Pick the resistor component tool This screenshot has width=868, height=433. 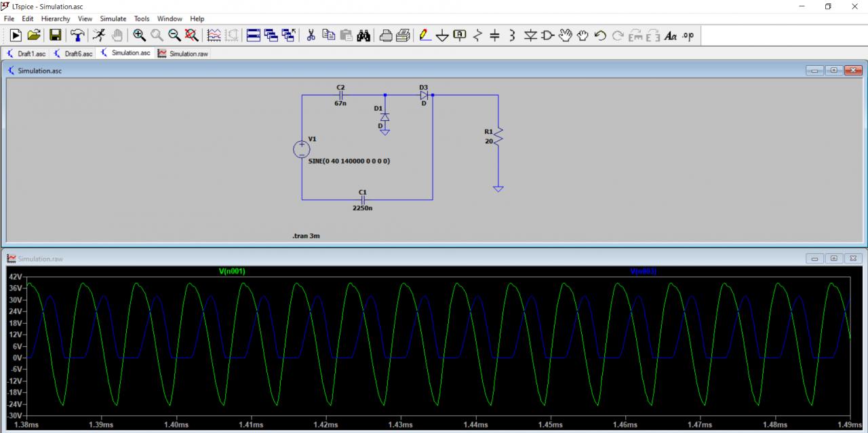(x=477, y=35)
